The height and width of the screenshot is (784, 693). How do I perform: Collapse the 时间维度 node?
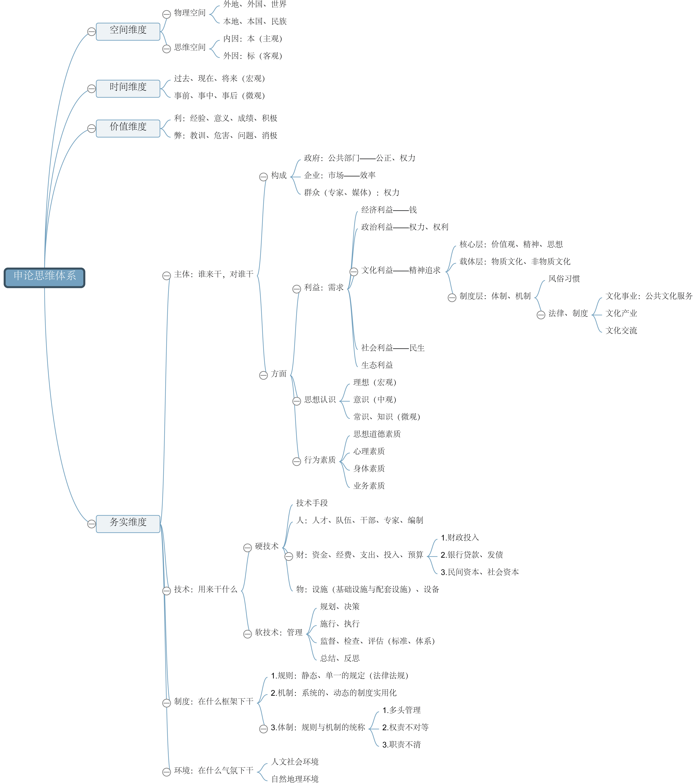pyautogui.click(x=94, y=87)
